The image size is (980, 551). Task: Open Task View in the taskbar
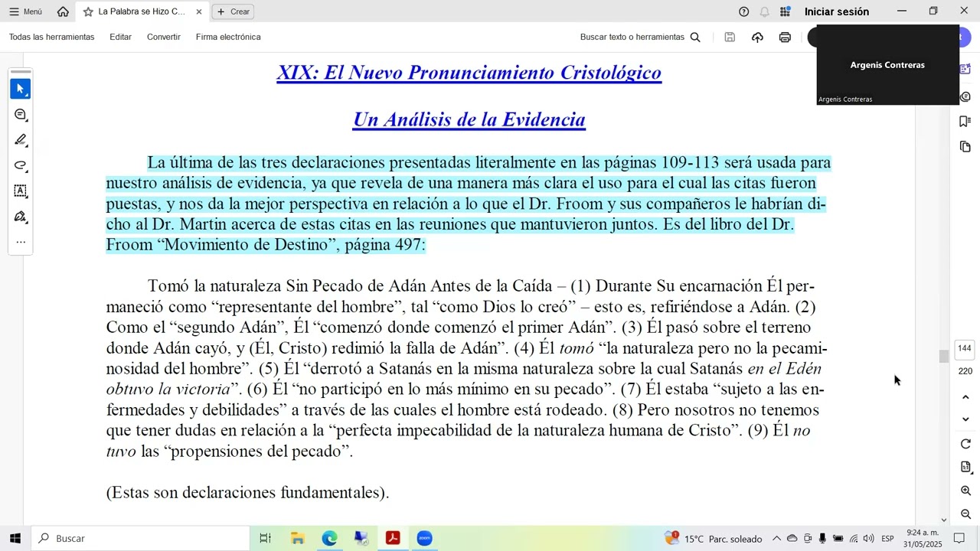coord(265,539)
